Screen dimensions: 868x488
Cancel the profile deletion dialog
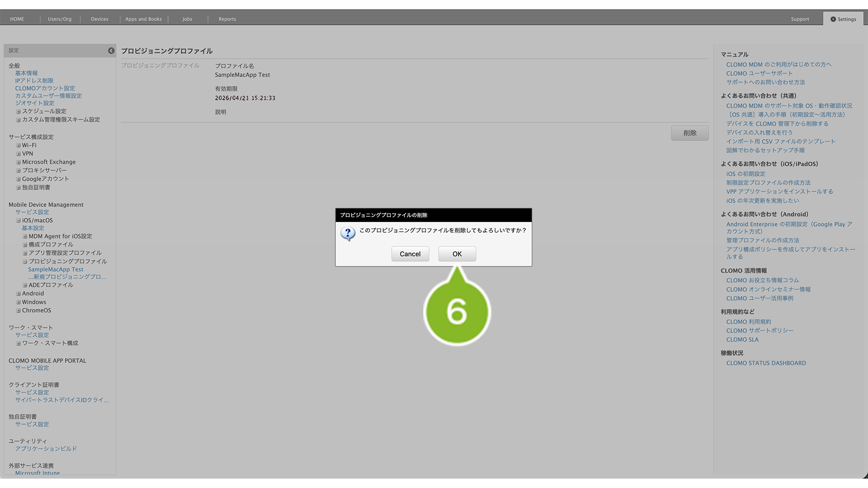click(x=410, y=254)
